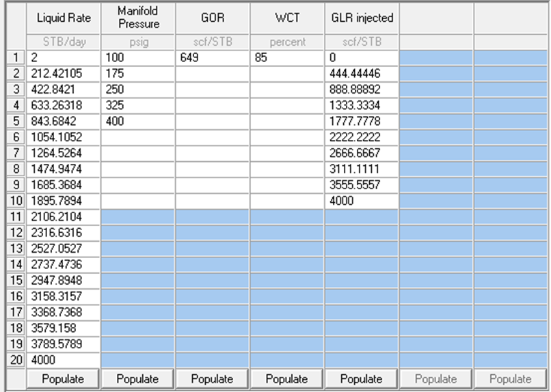Click Liquid Rate cell with value 2

64,57
